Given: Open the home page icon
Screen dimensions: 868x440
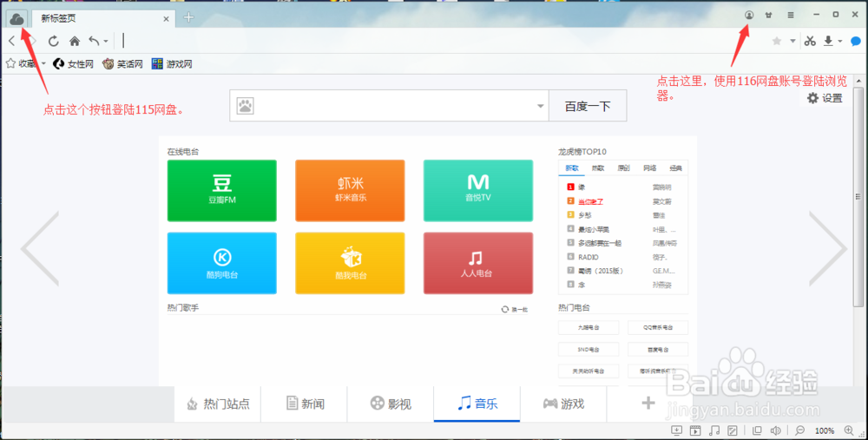Looking at the screenshot, I should (75, 41).
